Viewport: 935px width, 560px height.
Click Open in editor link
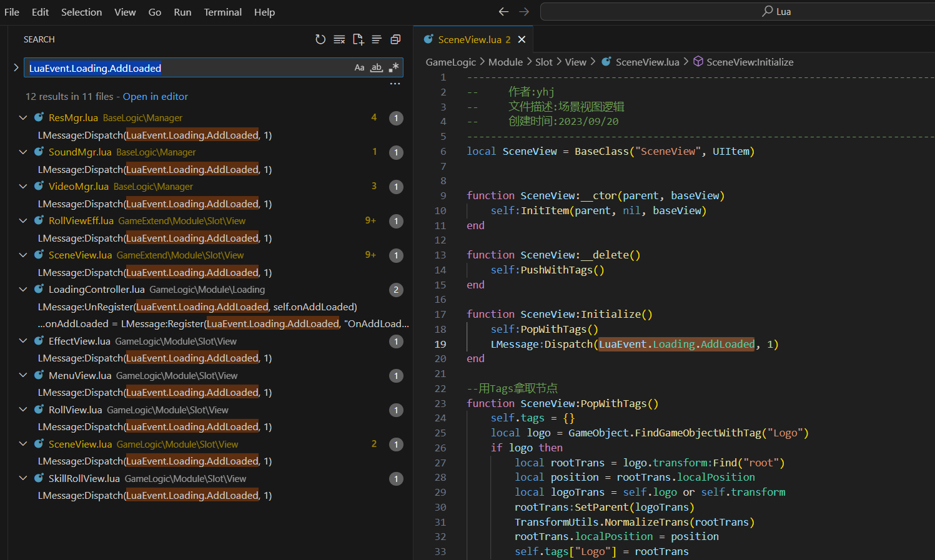pyautogui.click(x=155, y=96)
